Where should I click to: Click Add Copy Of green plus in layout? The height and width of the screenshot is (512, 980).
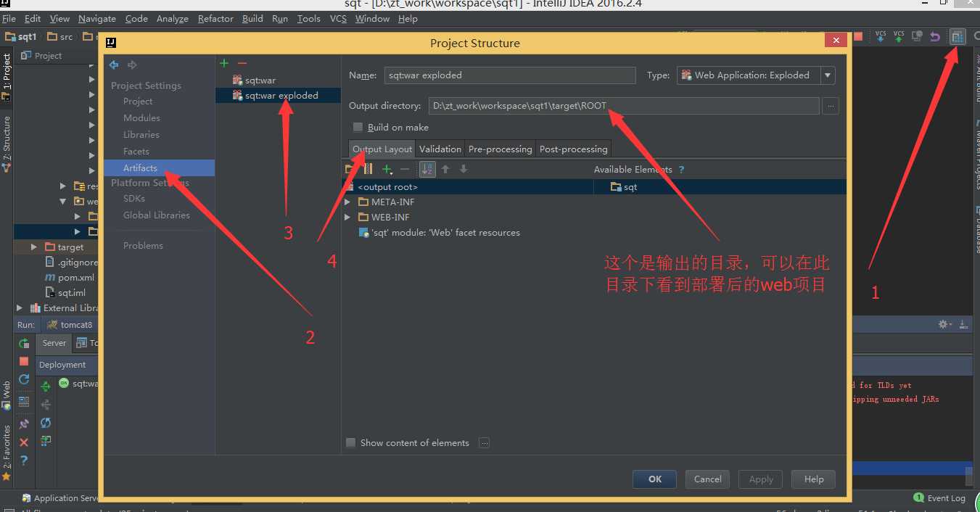point(387,169)
